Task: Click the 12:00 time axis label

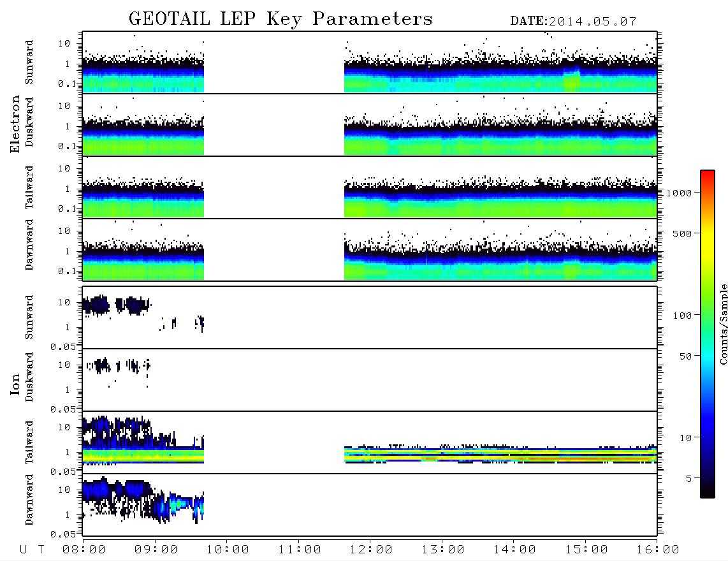Action: [371, 550]
